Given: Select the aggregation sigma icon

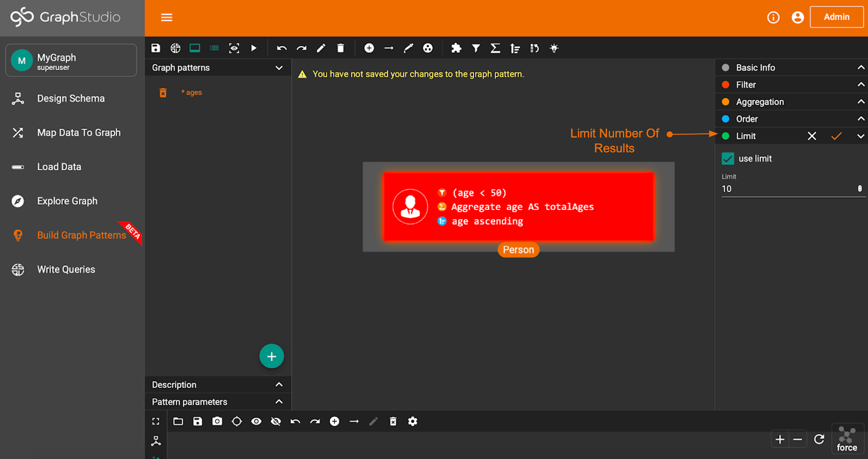Looking at the screenshot, I should 495,48.
